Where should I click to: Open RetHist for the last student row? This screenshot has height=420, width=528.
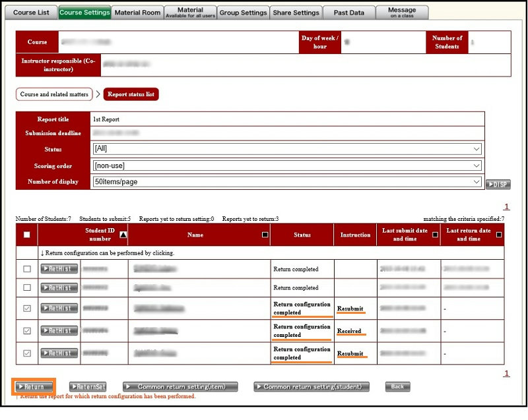pyautogui.click(x=59, y=353)
